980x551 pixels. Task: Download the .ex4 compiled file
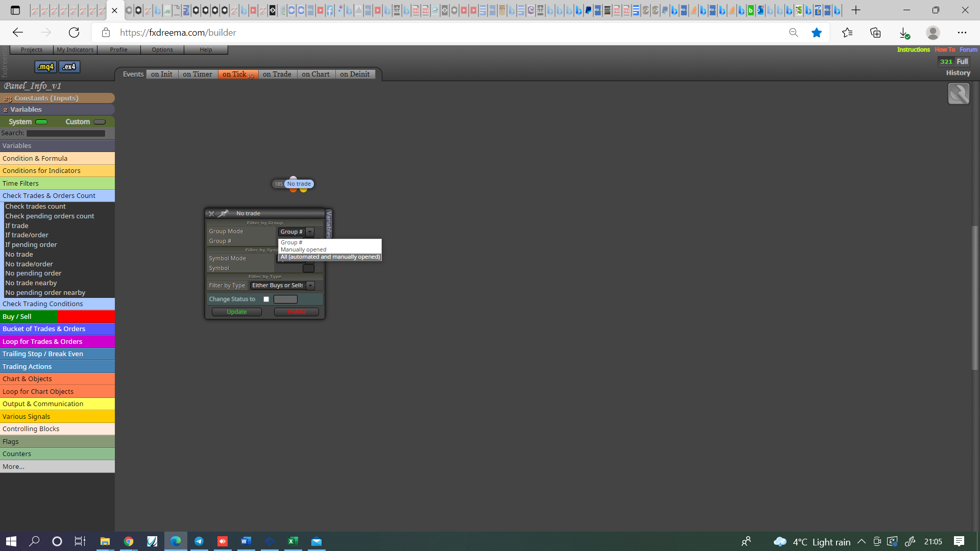69,67
